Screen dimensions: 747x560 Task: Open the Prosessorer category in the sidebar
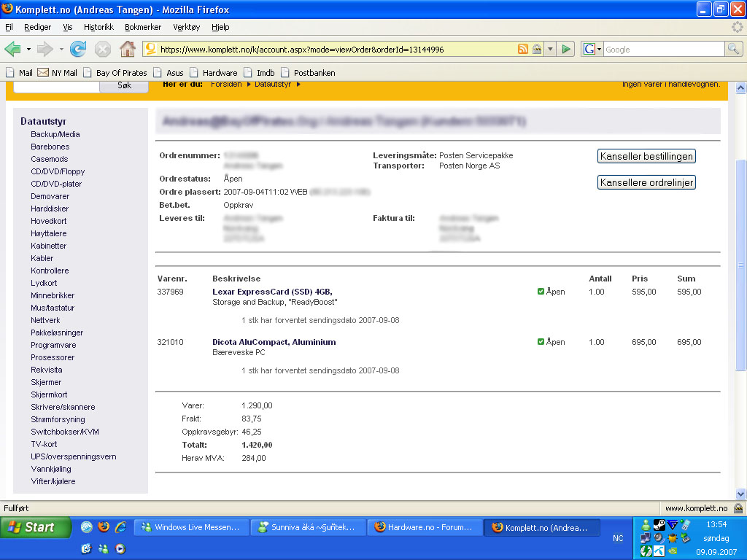pyautogui.click(x=53, y=357)
